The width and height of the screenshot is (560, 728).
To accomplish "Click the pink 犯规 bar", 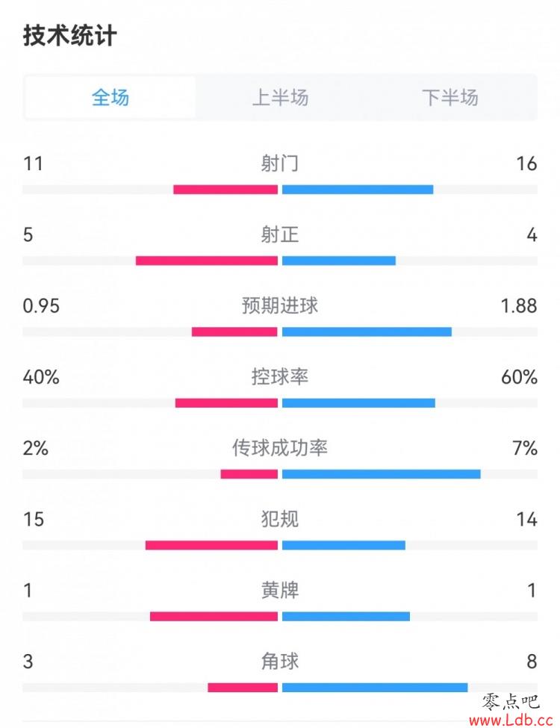I will 211,545.
